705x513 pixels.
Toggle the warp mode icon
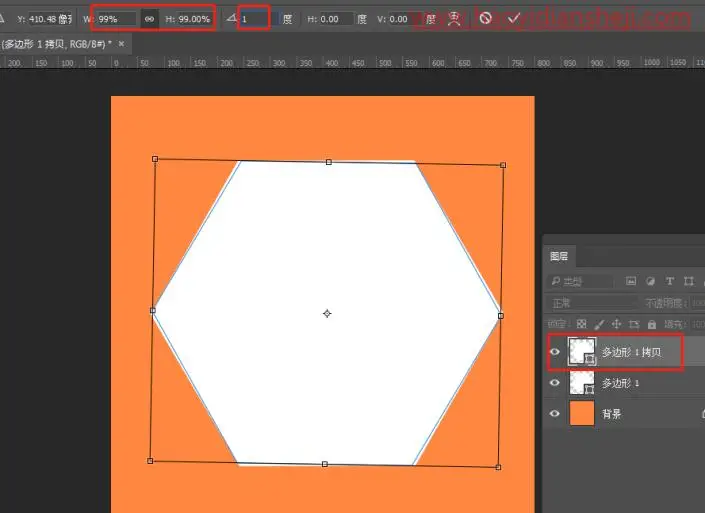point(454,18)
